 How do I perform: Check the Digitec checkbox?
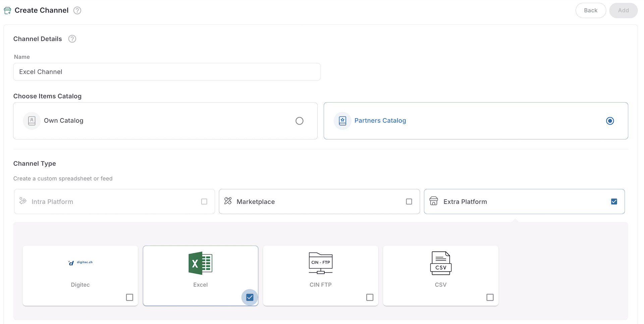[130, 298]
